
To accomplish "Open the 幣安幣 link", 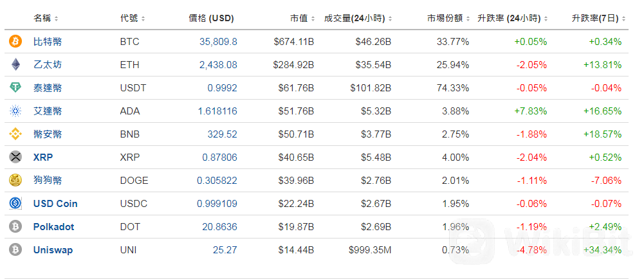I will click(x=48, y=134).
